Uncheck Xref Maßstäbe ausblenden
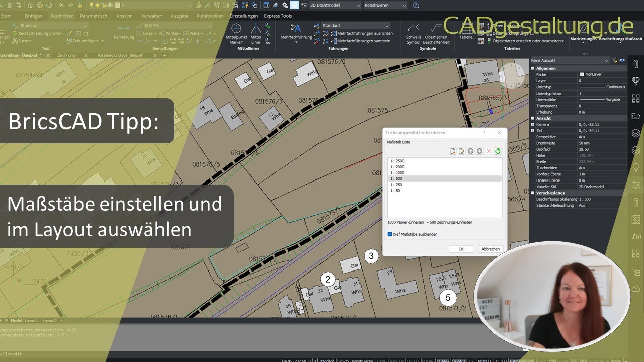This screenshot has width=644, height=362. pos(390,234)
